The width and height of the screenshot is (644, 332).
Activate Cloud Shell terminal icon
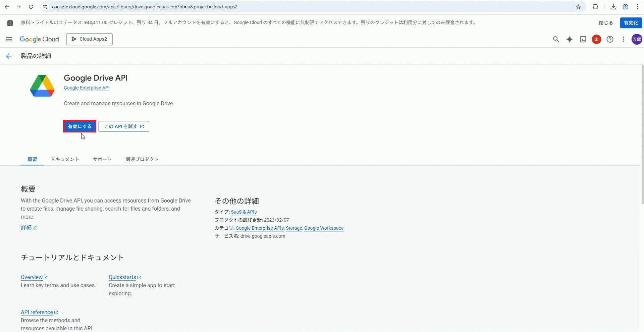583,39
